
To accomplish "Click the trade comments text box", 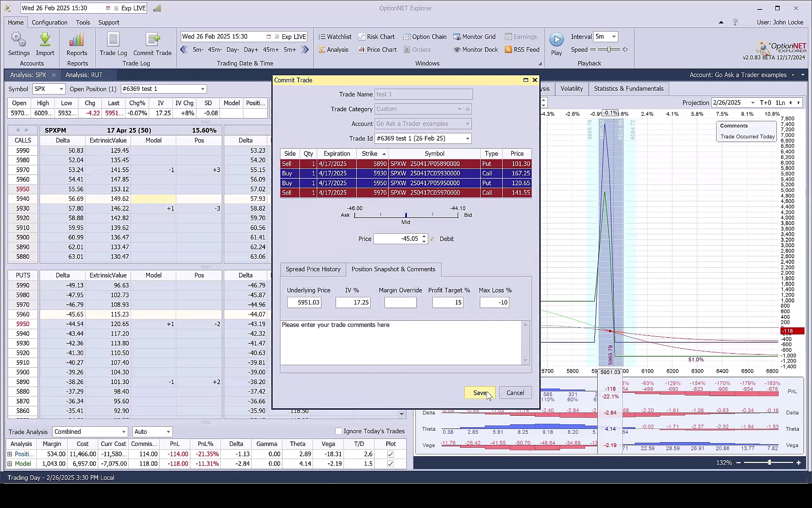I will (401, 342).
